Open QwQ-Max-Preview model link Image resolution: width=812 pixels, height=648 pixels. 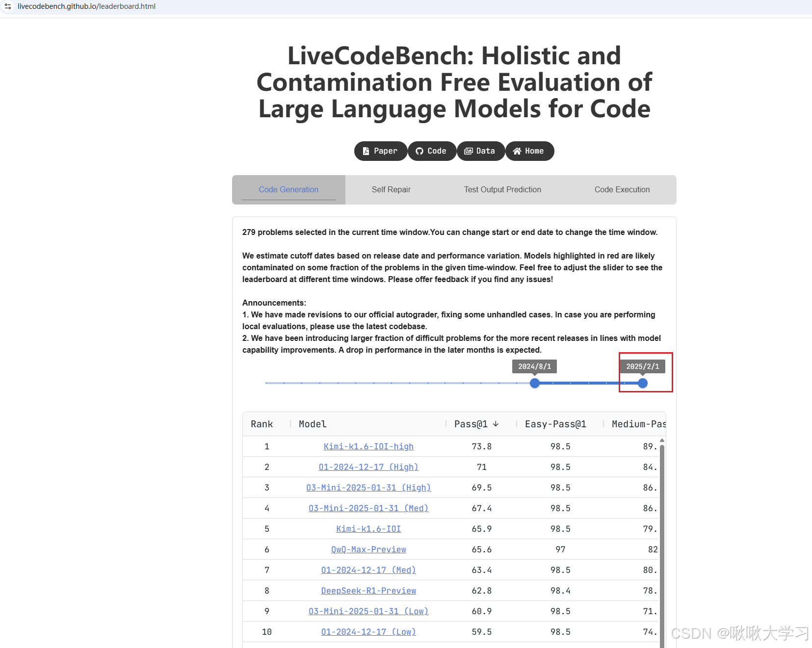368,549
